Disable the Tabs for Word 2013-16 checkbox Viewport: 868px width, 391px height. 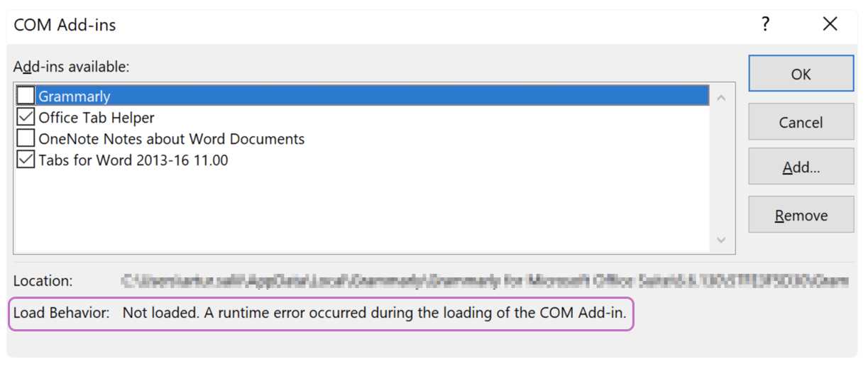coord(26,160)
